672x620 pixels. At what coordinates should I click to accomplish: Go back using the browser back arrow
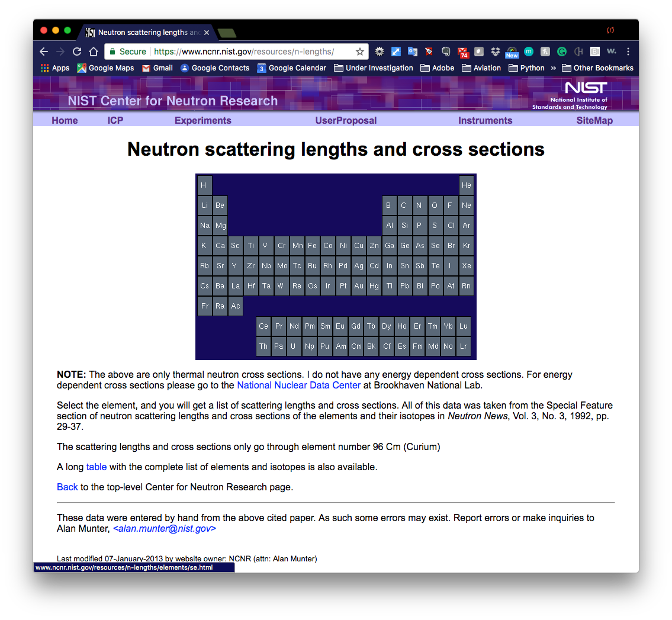coord(44,52)
